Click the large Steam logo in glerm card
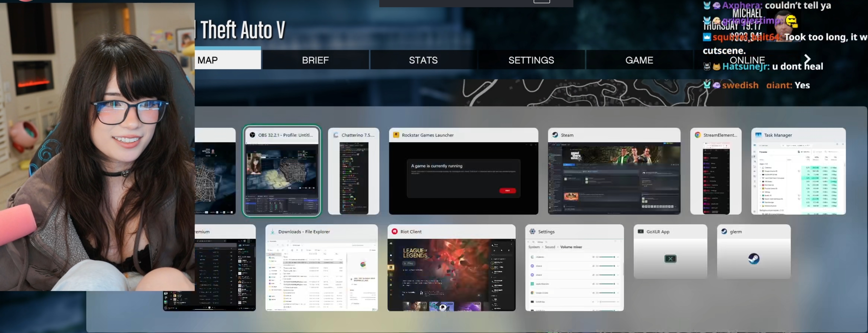The width and height of the screenshot is (868, 333). 754,259
